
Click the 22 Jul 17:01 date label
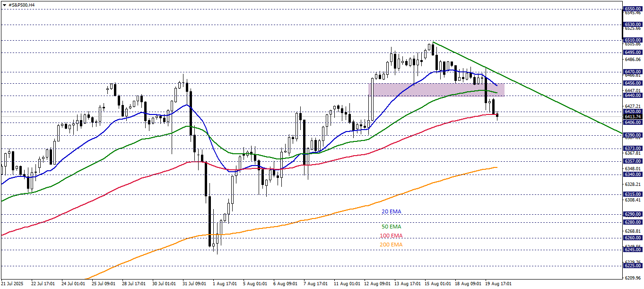coord(43,284)
